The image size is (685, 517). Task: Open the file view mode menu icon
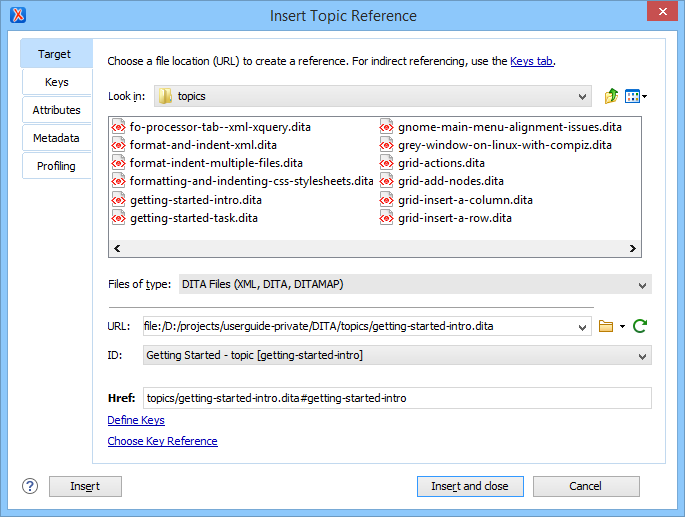pos(635,96)
